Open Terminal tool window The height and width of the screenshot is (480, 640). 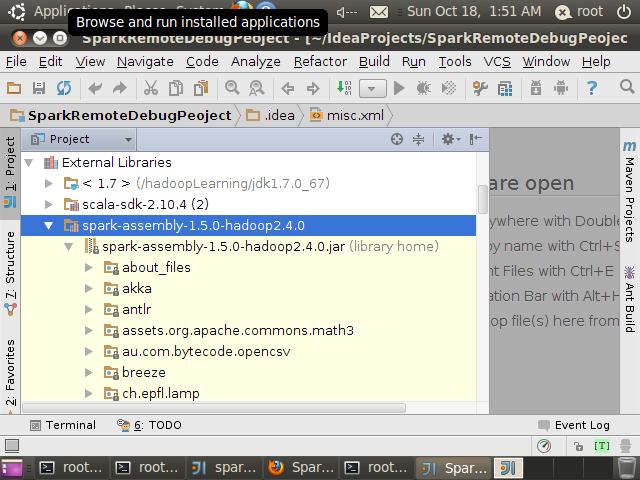click(x=63, y=425)
